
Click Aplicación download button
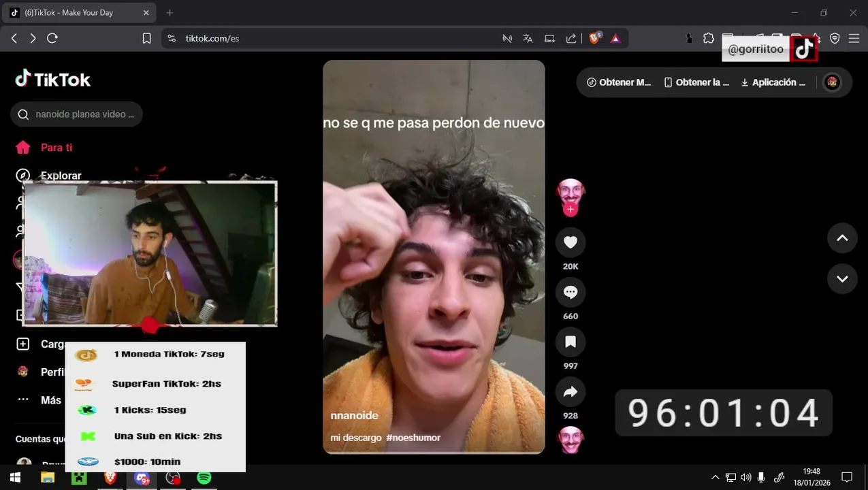[773, 82]
